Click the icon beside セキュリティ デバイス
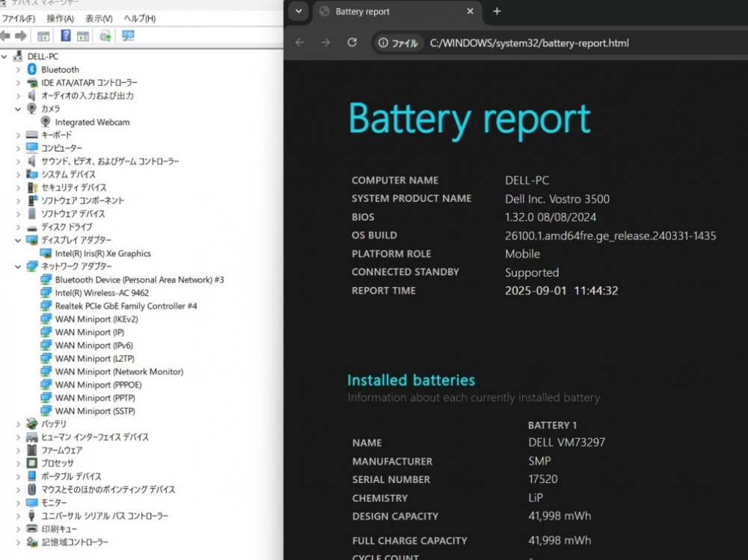This screenshot has height=560, width=748. (x=32, y=188)
